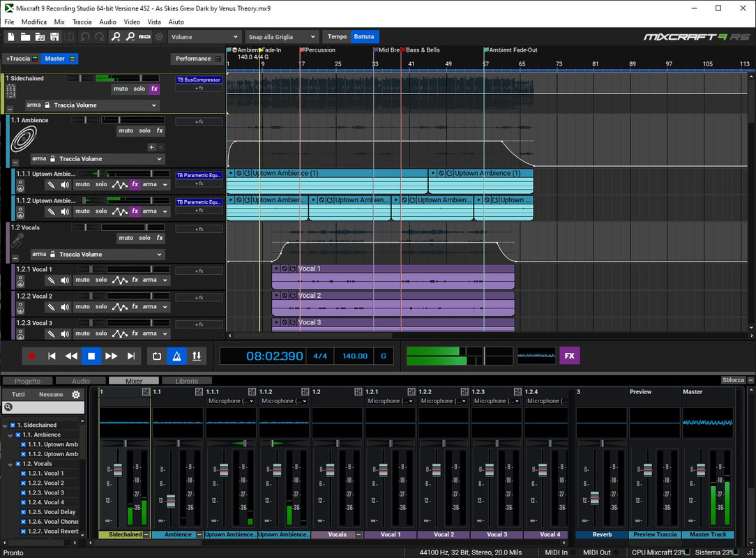The height and width of the screenshot is (558, 756).
Task: Open the Microphone input dropdown on channel 1.1.1
Action: (x=231, y=401)
